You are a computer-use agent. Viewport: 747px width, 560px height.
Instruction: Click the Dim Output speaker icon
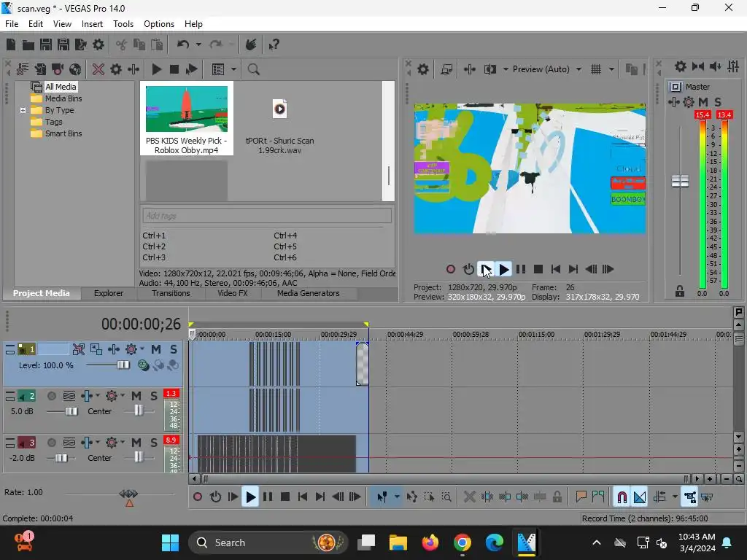(715, 66)
